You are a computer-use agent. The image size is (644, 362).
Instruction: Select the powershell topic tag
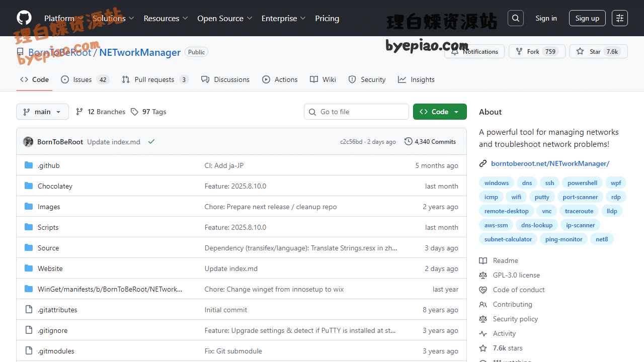click(582, 183)
